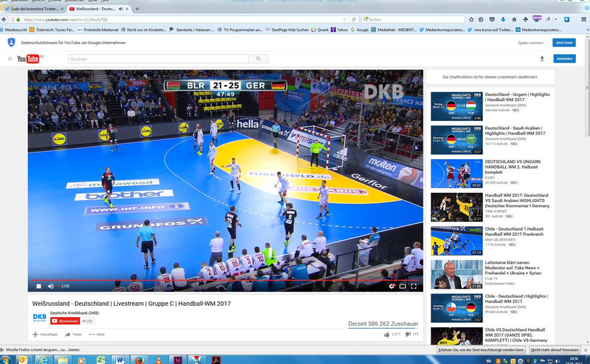The image size is (590, 364).
Task: Open the video player settings gear
Action: (x=392, y=286)
